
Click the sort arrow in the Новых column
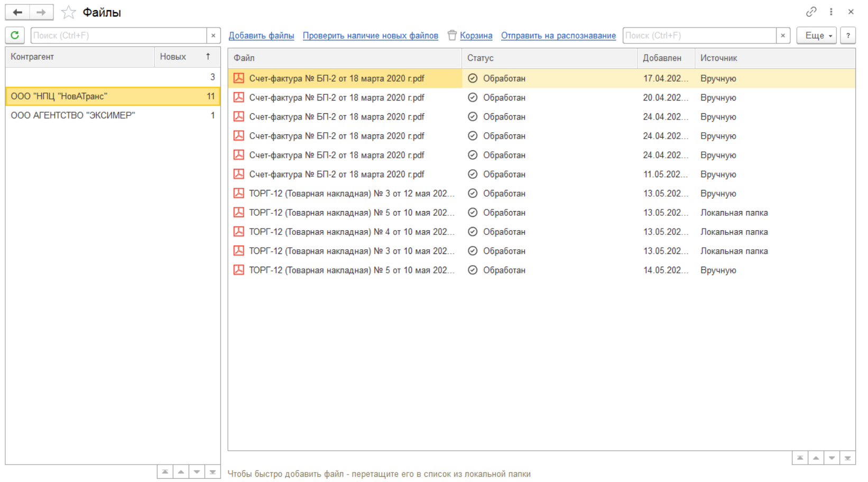point(208,57)
